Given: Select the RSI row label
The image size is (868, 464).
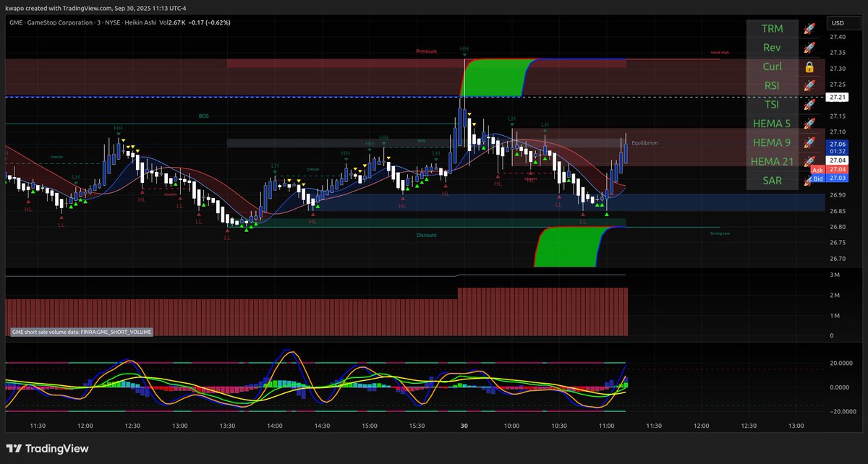Looking at the screenshot, I should (772, 85).
